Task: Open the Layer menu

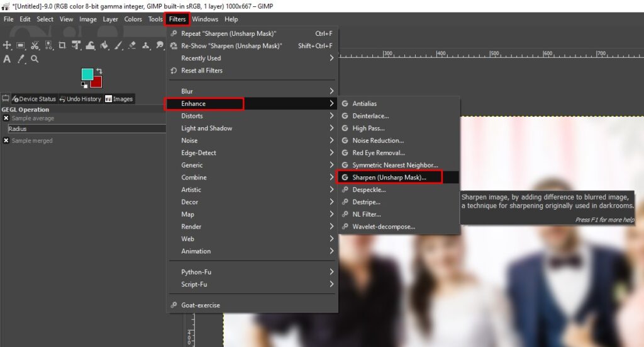Action: pyautogui.click(x=110, y=19)
